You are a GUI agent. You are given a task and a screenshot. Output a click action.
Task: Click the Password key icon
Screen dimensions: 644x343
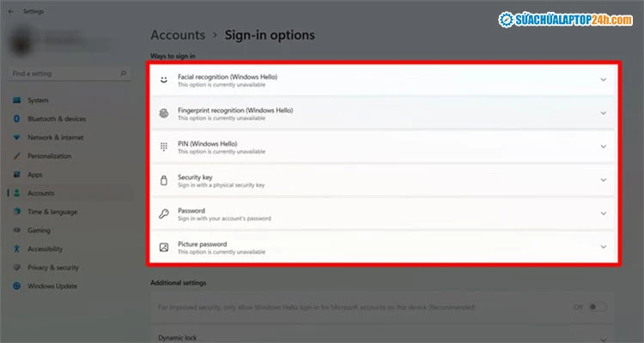pos(164,214)
